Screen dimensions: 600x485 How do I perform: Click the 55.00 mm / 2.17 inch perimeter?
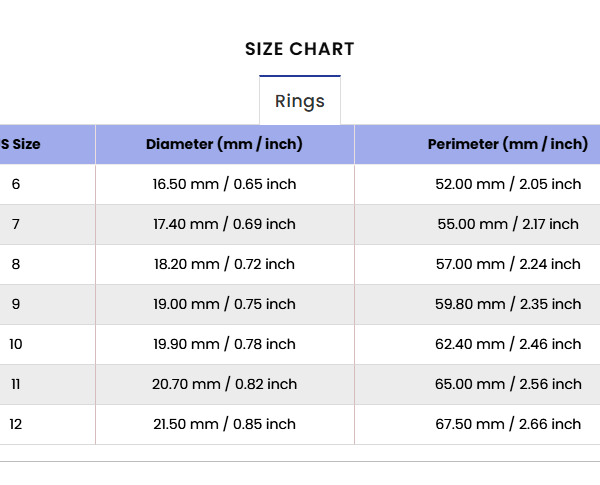(508, 224)
